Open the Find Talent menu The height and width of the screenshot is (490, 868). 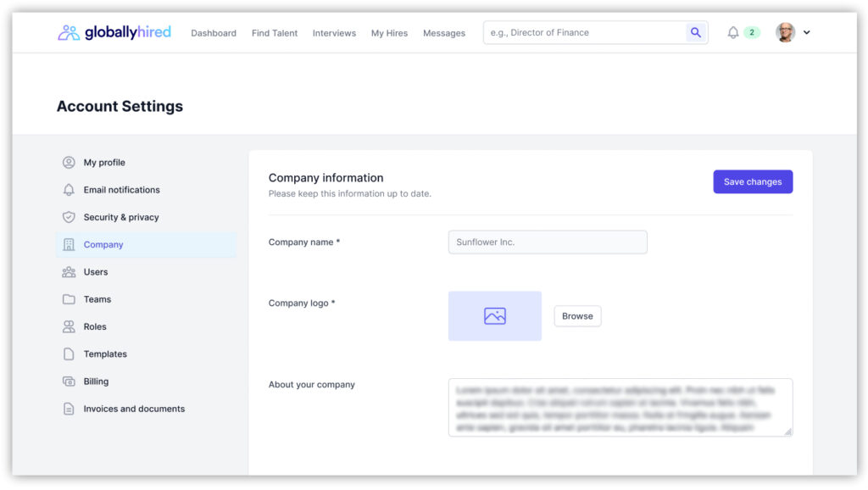pos(275,33)
